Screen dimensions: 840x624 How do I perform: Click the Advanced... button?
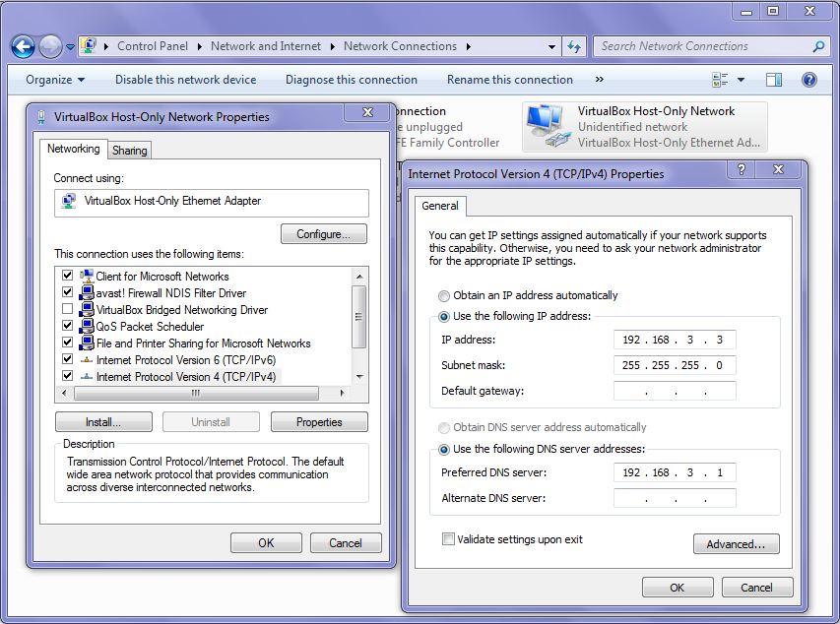click(736, 544)
